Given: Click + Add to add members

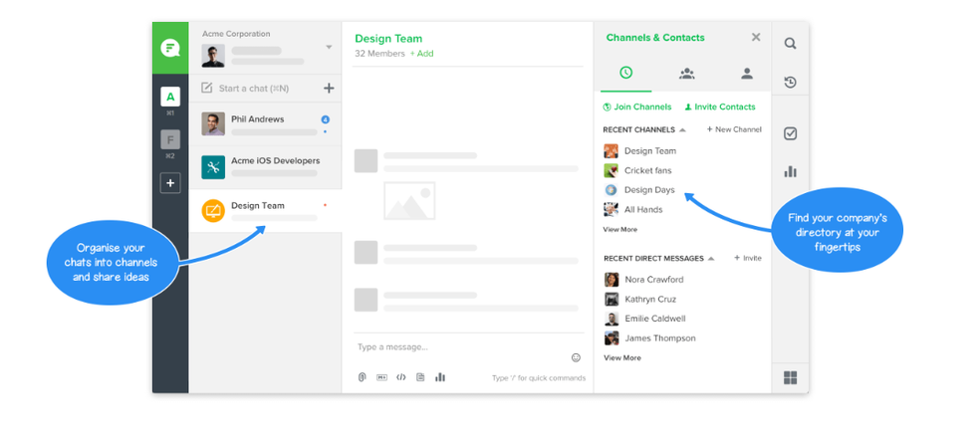Looking at the screenshot, I should coord(422,54).
